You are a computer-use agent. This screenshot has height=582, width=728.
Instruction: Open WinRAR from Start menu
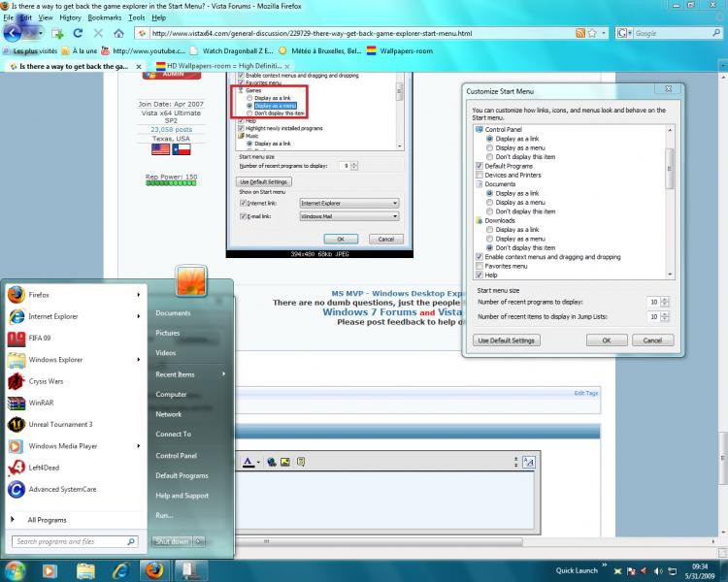pos(75,403)
